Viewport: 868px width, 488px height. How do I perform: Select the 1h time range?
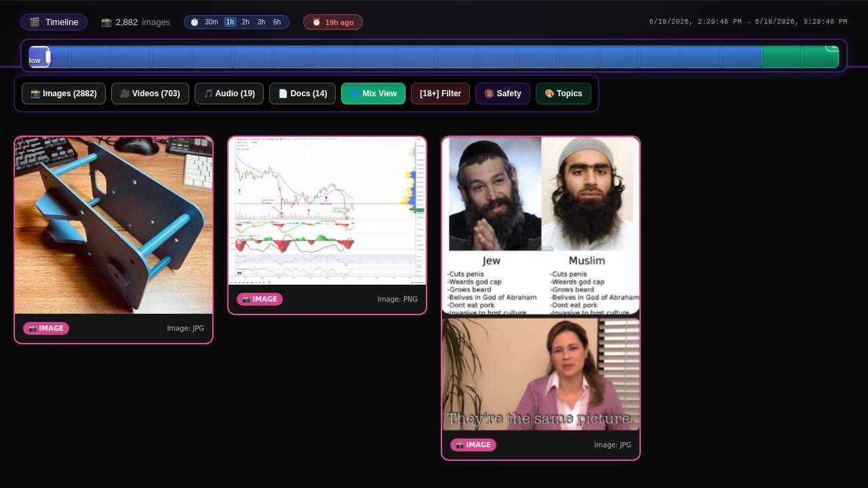tap(230, 22)
